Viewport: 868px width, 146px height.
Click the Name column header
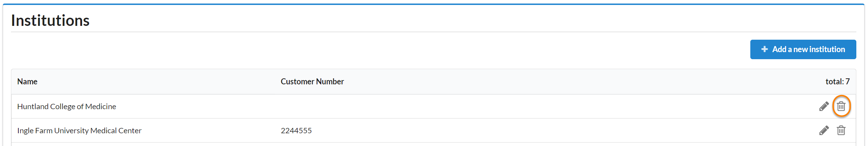click(27, 82)
